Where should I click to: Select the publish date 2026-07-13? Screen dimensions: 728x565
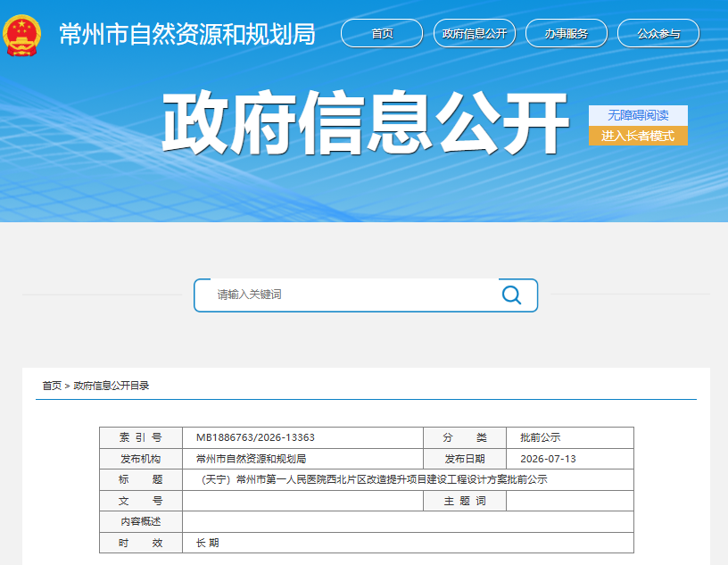(548, 459)
